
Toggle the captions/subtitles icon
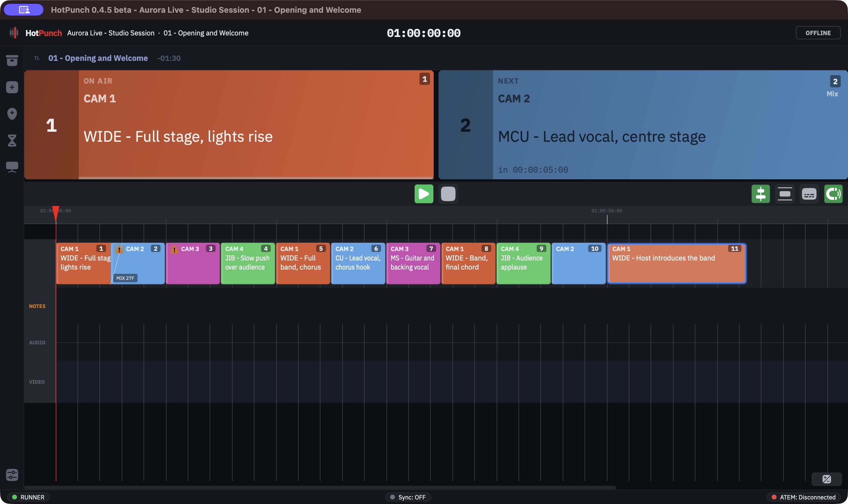click(809, 194)
